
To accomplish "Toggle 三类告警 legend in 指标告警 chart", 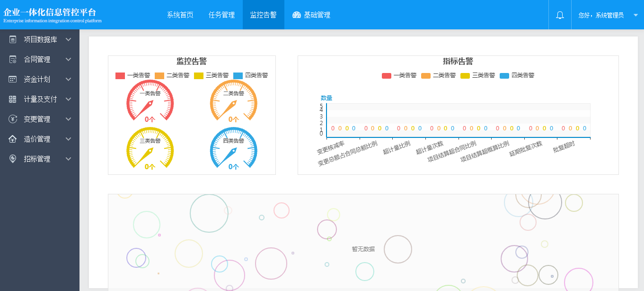I will pos(478,75).
